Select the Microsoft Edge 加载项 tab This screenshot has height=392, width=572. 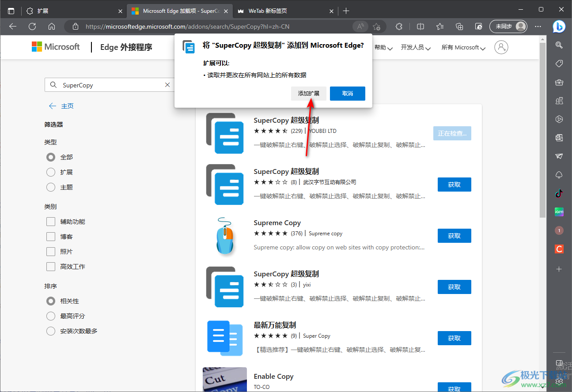click(x=179, y=11)
